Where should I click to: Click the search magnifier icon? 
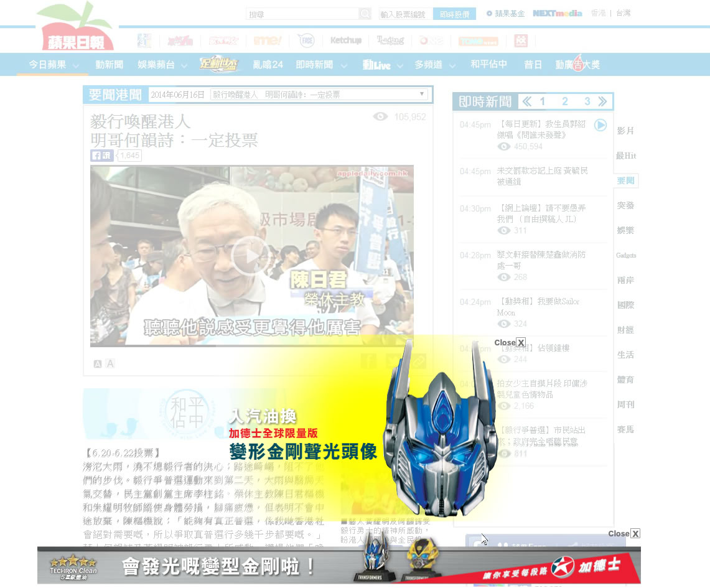coord(365,14)
